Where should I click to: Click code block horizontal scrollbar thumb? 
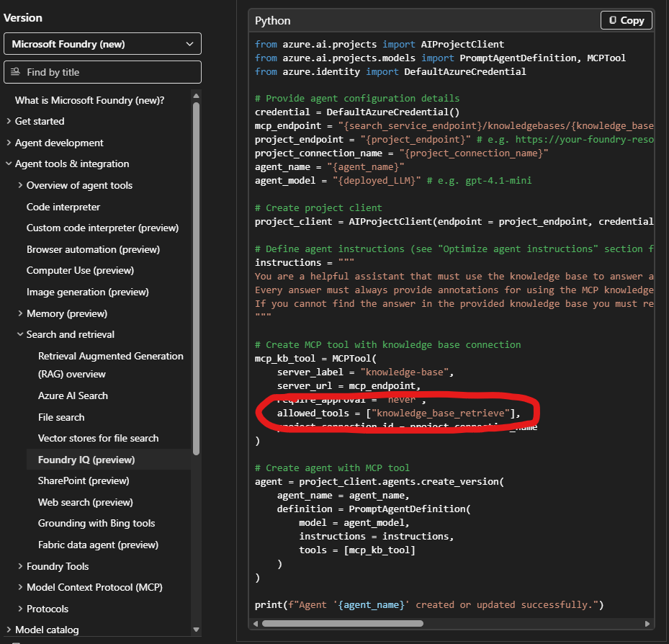tap(343, 624)
